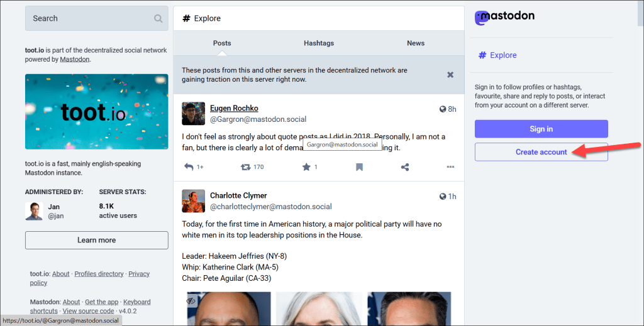Click the @Gargron@mastodon.social handle
Image resolution: width=644 pixels, height=326 pixels.
(258, 119)
